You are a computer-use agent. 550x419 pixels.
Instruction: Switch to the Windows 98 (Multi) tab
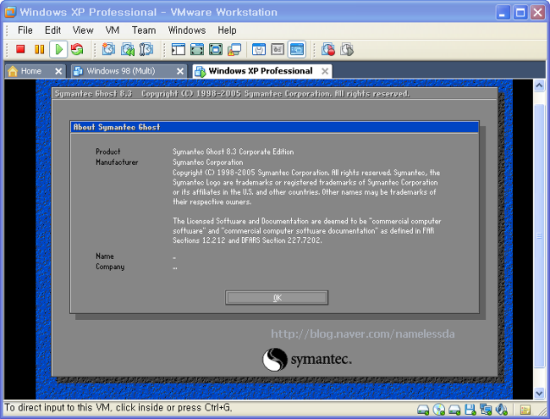tap(121, 71)
